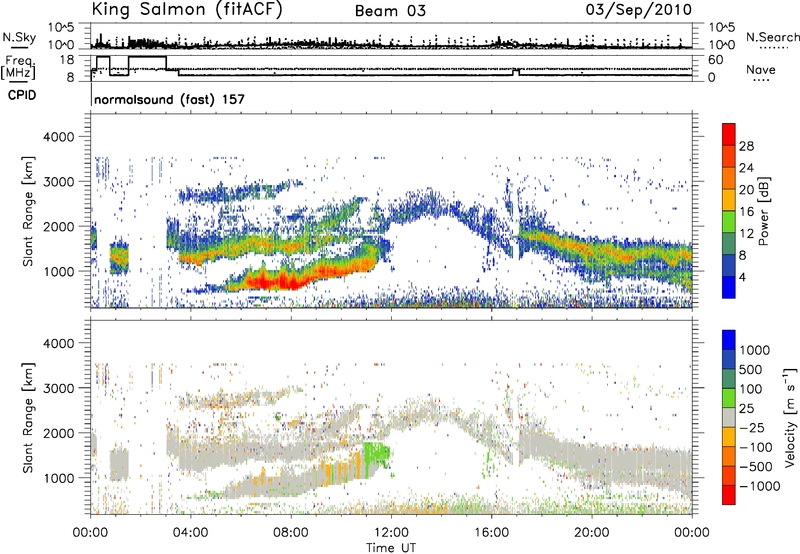Image resolution: width=800 pixels, height=554 pixels.
Task: Click the 'King Salmon (fitACF)' title text
Action: [x=187, y=10]
